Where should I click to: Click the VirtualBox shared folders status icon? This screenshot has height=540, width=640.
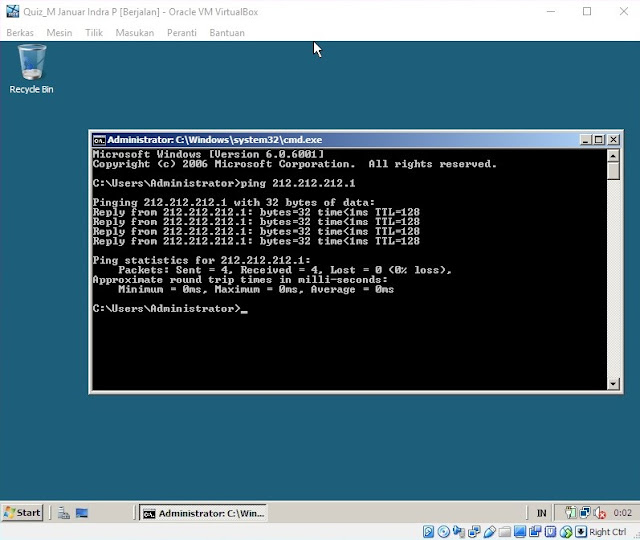click(x=504, y=532)
